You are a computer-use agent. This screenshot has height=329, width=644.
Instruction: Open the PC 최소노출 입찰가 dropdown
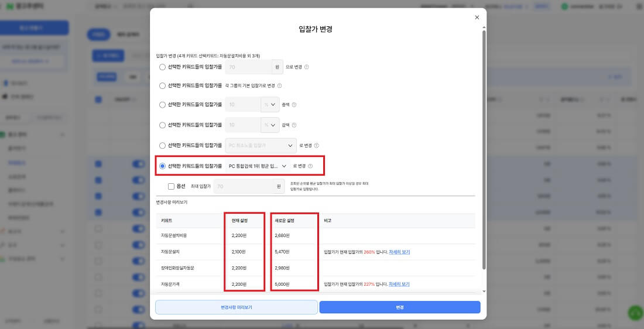[261, 145]
